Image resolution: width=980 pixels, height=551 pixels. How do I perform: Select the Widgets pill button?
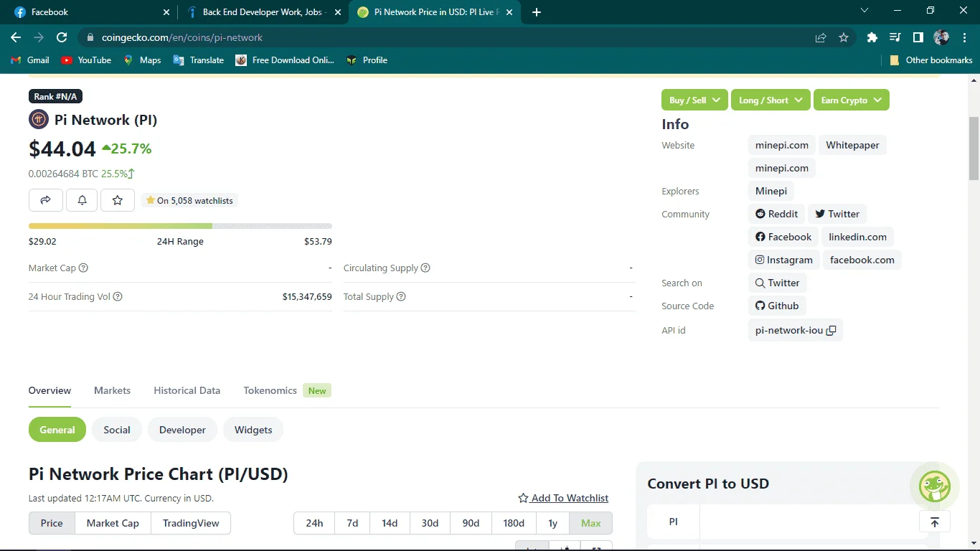pyautogui.click(x=253, y=430)
